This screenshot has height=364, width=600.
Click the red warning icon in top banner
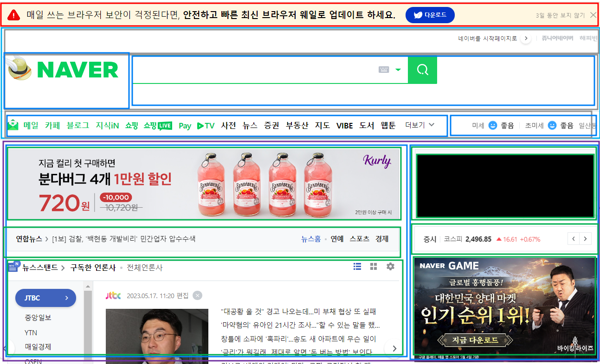point(14,15)
